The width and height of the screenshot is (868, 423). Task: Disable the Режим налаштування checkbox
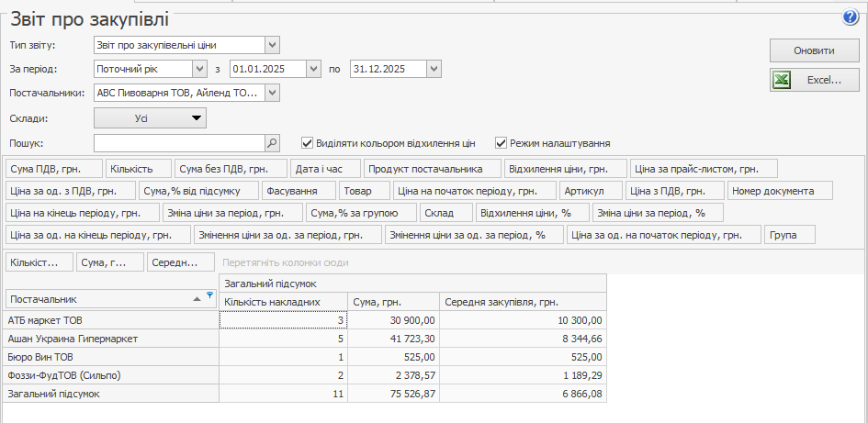[x=502, y=143]
